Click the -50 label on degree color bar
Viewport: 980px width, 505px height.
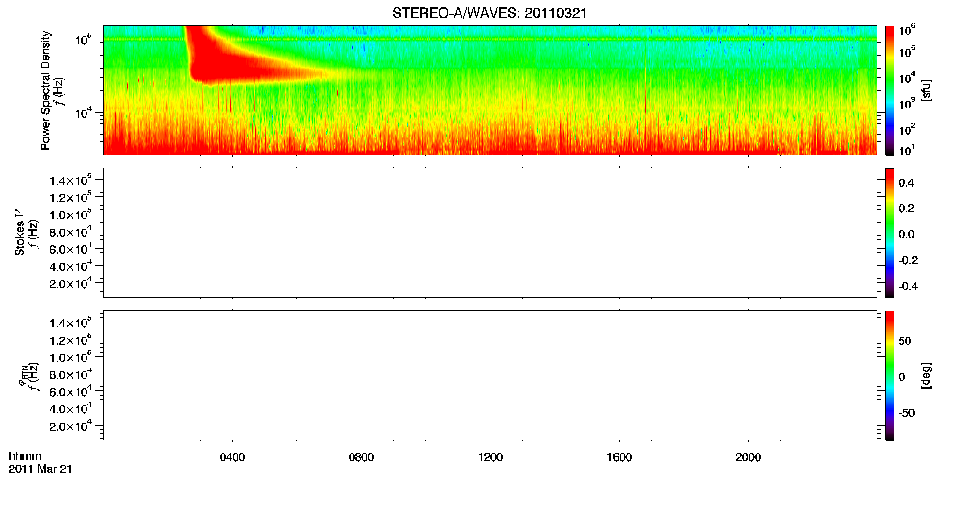[907, 413]
